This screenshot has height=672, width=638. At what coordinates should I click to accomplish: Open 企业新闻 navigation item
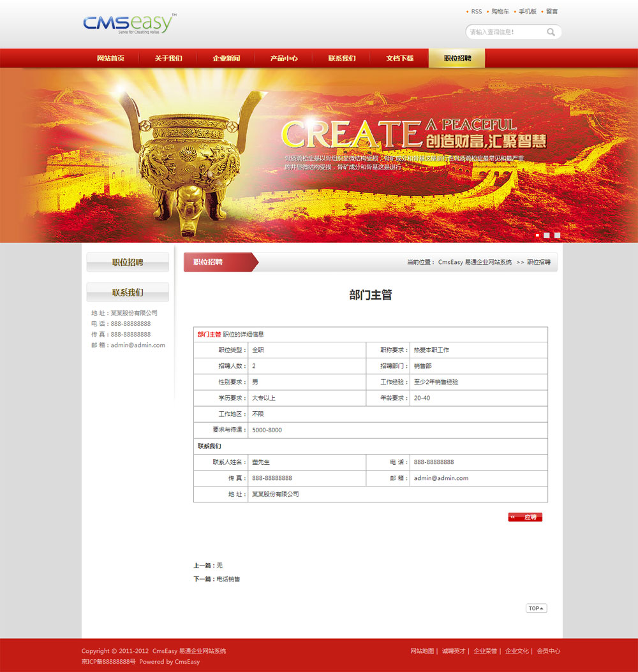[x=226, y=58]
